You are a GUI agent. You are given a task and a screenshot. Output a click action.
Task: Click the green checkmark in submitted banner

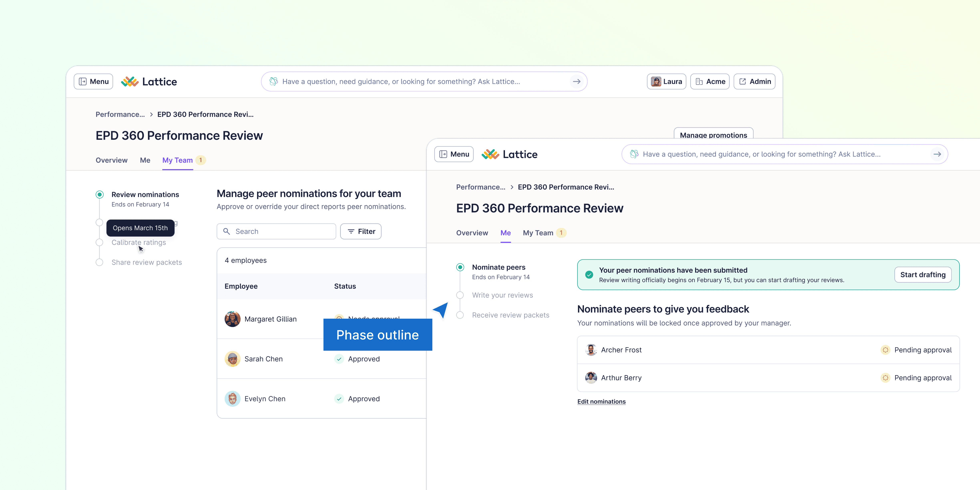(589, 275)
